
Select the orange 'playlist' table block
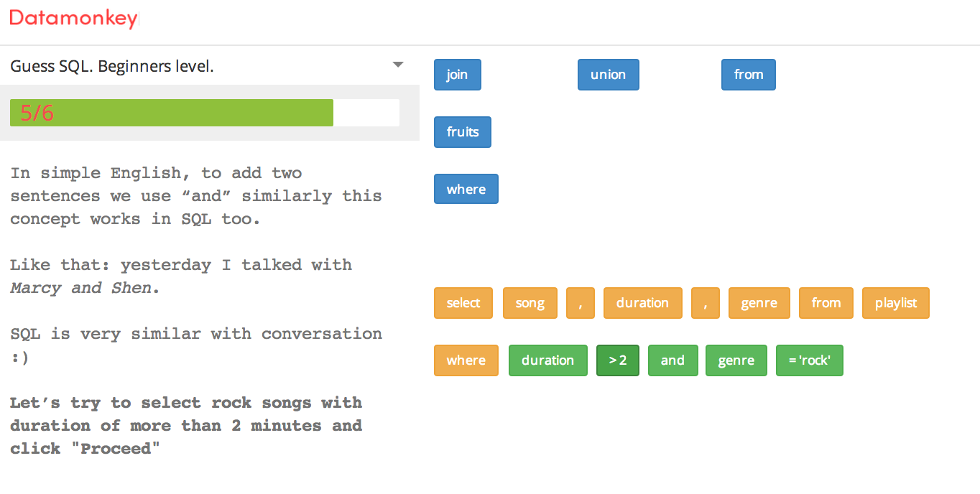click(895, 303)
